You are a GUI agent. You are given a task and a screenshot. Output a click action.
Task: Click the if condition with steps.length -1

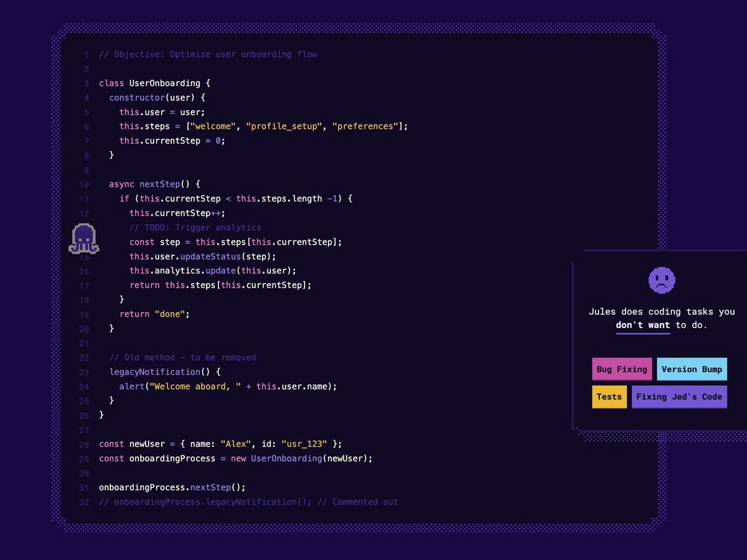[x=237, y=198]
